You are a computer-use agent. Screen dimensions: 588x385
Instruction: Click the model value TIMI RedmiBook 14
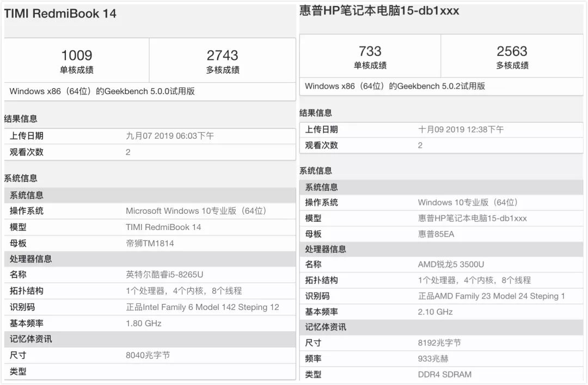coord(163,227)
